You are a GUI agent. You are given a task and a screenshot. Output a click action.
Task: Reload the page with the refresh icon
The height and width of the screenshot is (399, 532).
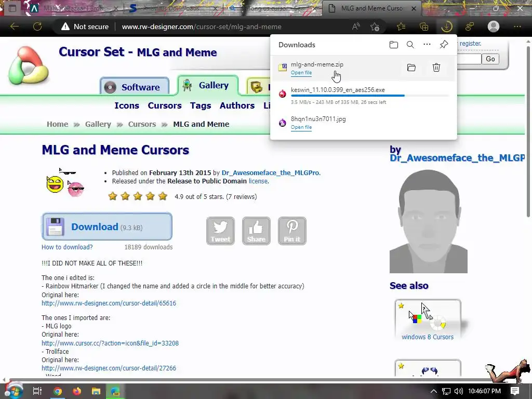coord(37,26)
